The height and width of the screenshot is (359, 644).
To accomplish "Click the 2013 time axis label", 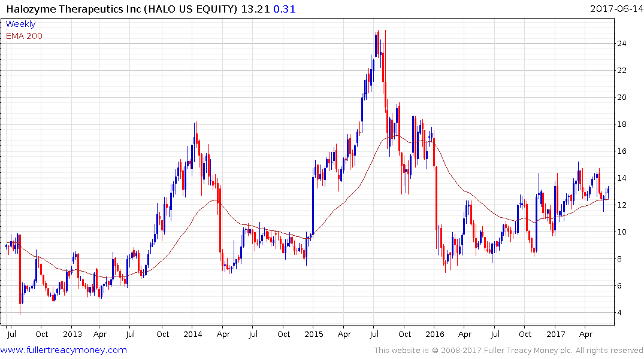I will click(x=72, y=334).
